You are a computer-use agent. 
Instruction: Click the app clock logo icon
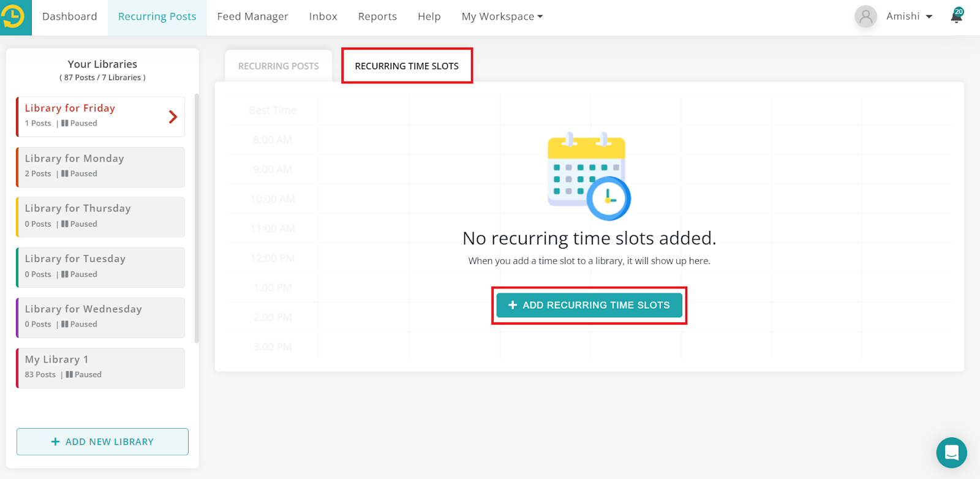13,17
